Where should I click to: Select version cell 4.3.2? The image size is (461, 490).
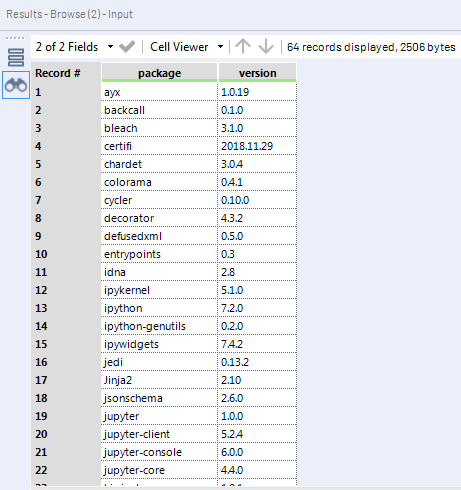click(x=257, y=218)
